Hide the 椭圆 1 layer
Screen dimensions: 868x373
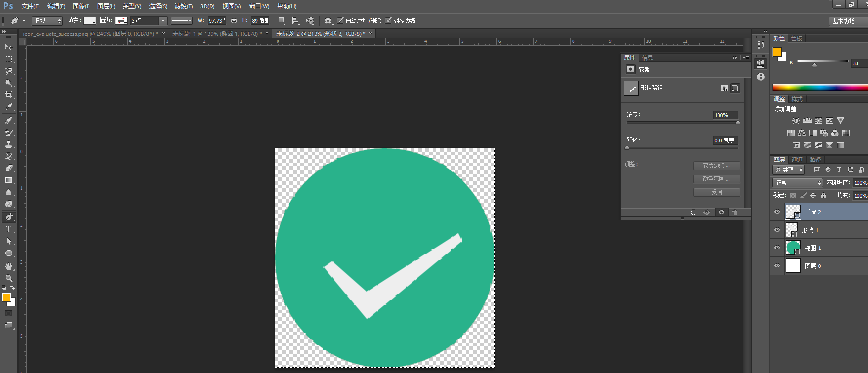click(x=777, y=248)
